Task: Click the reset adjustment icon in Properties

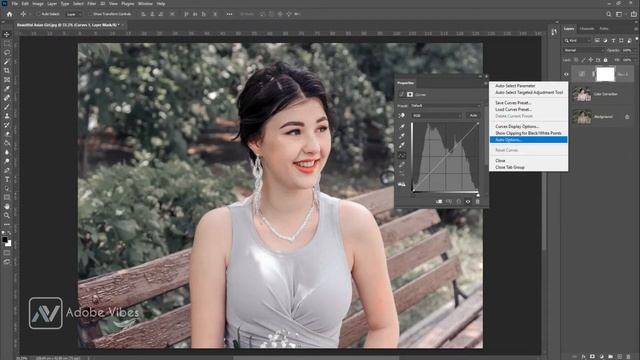Action: [x=458, y=202]
